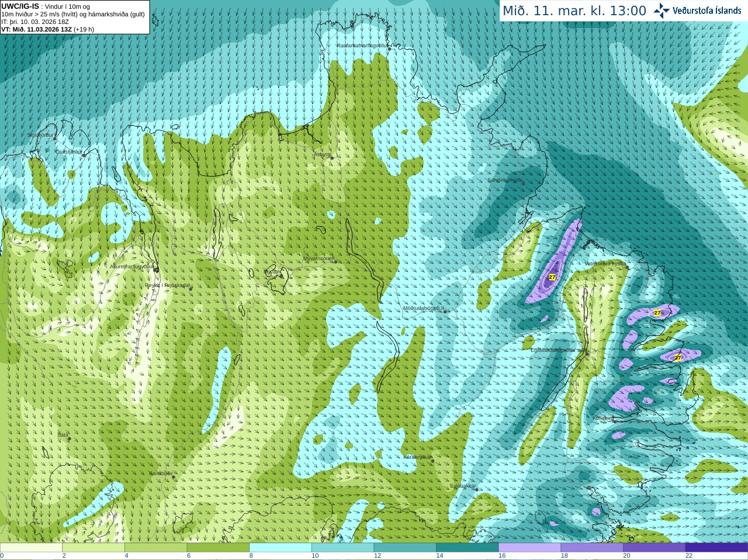This screenshot has height=560, width=748.
Task: Pick the 20–22 m/s violet swatch
Action: click(x=654, y=548)
